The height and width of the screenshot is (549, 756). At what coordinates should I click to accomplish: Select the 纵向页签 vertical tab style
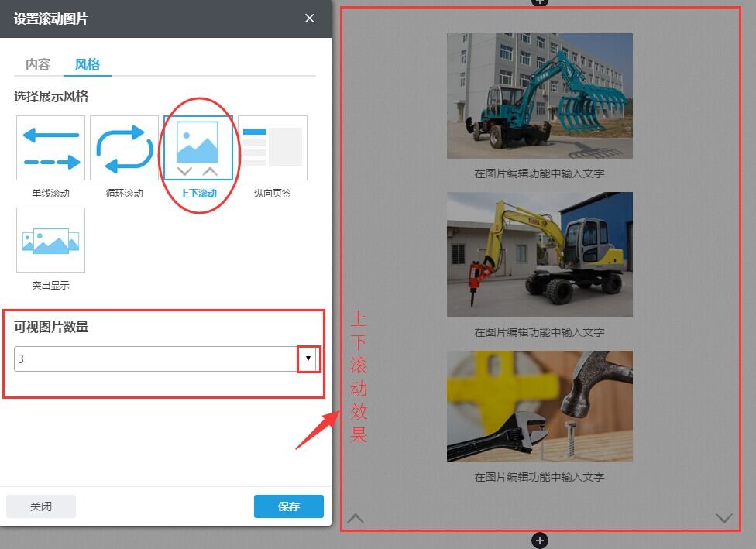tap(272, 148)
